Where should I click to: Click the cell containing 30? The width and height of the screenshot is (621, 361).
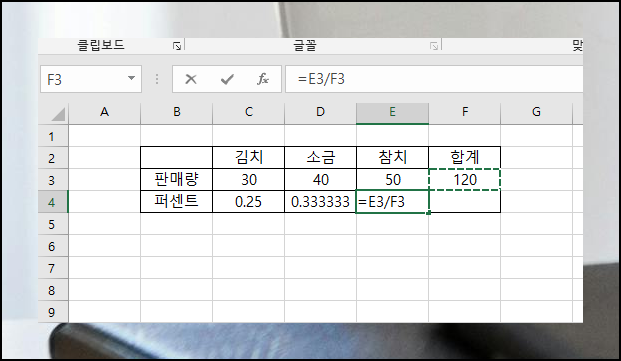tap(248, 180)
